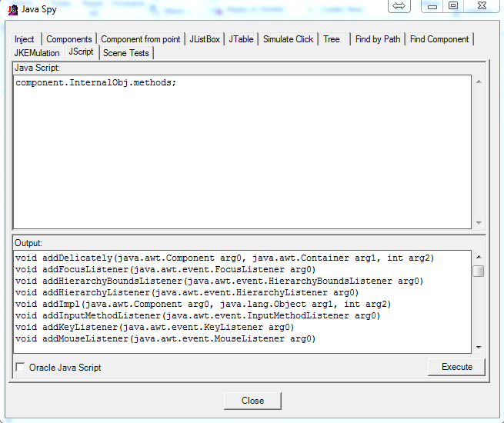The height and width of the screenshot is (423, 504).
Task: Enable the Oracle Java Script checkbox
Action: coord(20,368)
